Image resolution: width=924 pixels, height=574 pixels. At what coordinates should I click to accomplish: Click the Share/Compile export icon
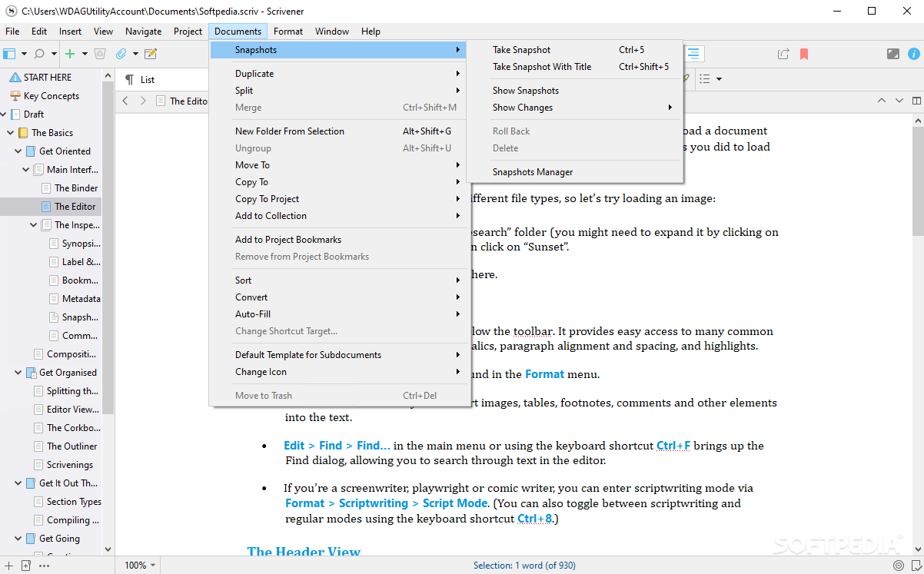pyautogui.click(x=783, y=54)
